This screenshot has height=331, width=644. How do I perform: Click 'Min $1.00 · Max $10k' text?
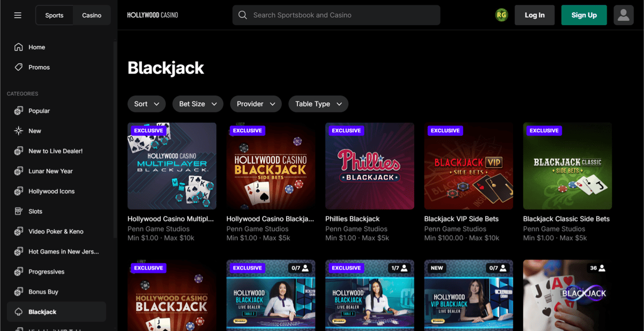click(x=161, y=238)
